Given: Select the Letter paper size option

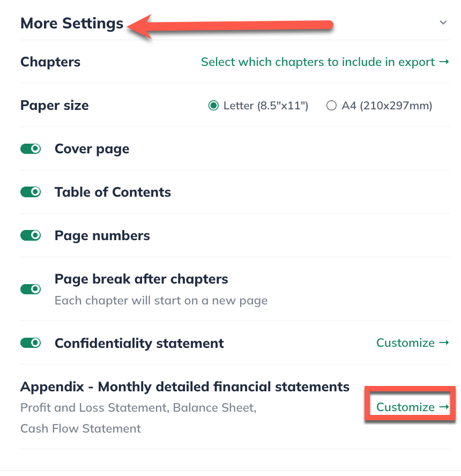Looking at the screenshot, I should (x=213, y=106).
